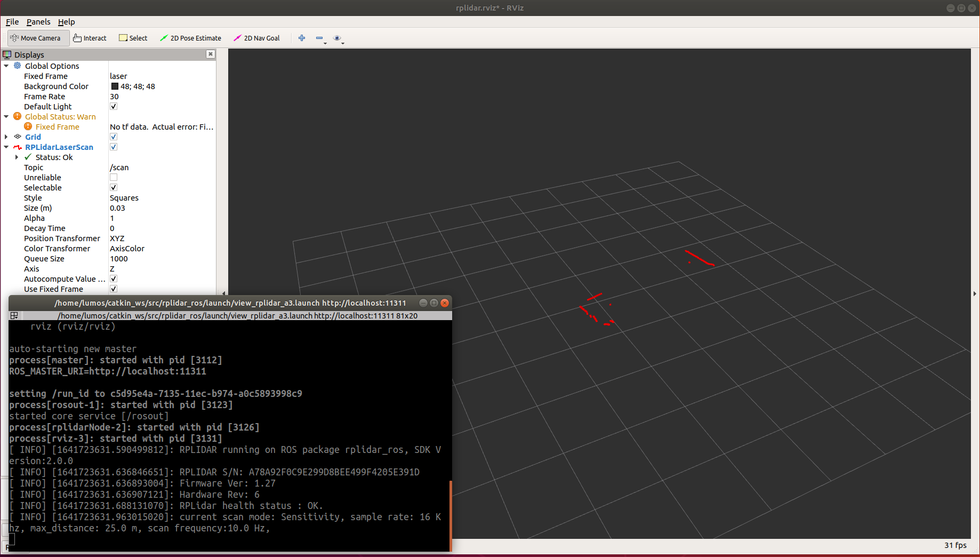This screenshot has height=557, width=980.
Task: Click the Global Options gear icon
Action: pos(18,66)
